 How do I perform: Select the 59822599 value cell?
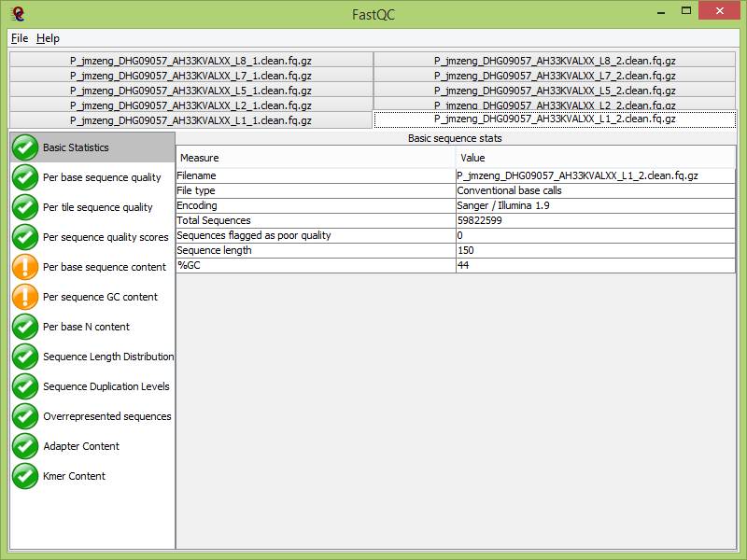pos(596,220)
